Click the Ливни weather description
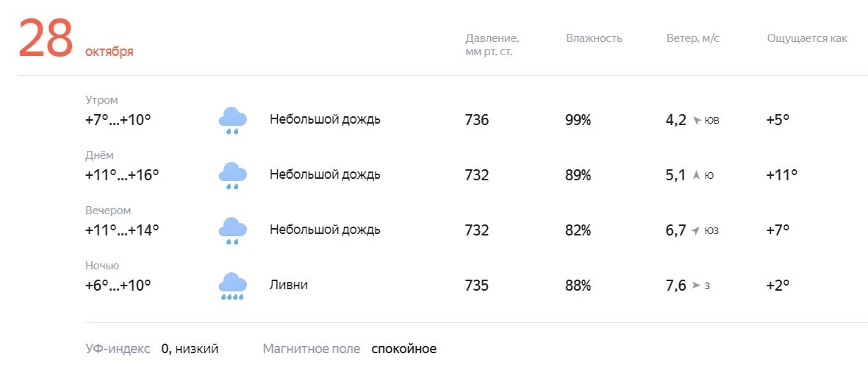Screen dimensions: 868x365 point(288,285)
